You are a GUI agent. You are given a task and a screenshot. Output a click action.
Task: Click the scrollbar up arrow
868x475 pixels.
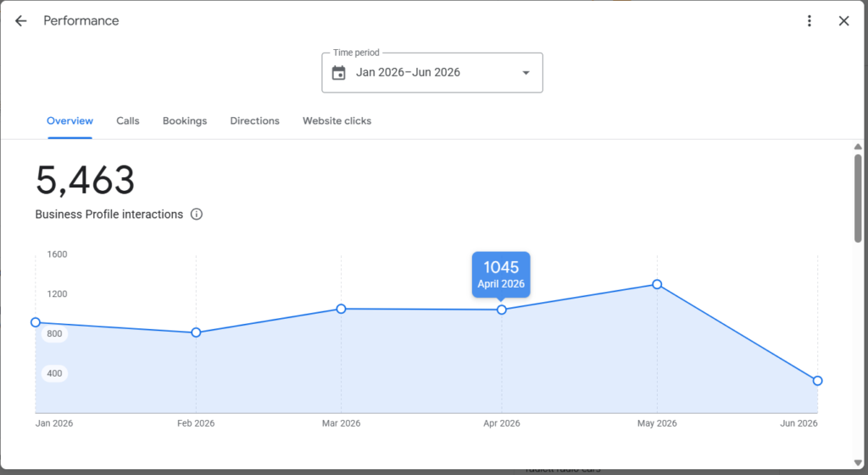tap(858, 147)
